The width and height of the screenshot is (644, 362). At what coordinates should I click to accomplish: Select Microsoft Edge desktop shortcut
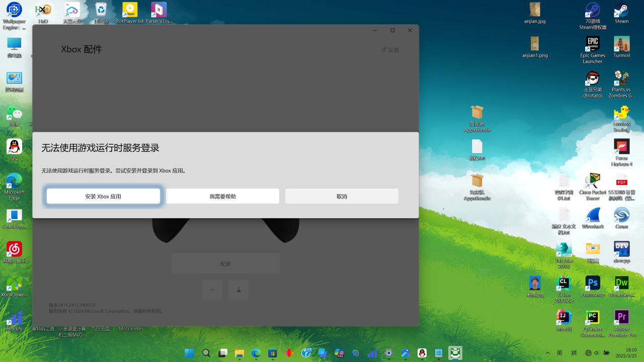tap(14, 187)
